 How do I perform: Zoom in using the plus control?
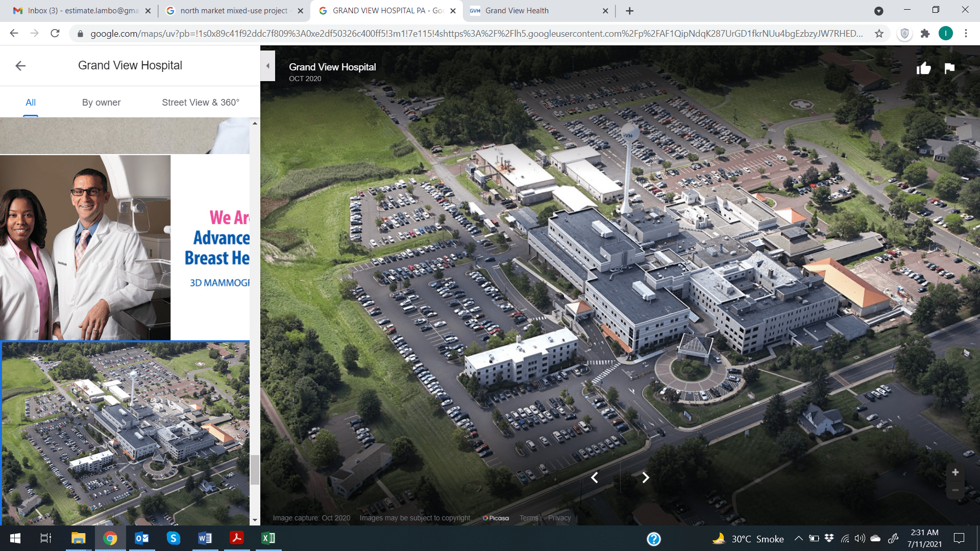click(955, 472)
